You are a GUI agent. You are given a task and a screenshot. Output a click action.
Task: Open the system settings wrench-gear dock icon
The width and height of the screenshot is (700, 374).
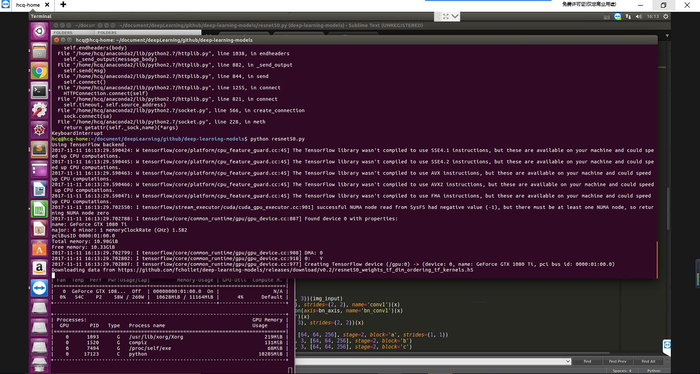[39, 110]
